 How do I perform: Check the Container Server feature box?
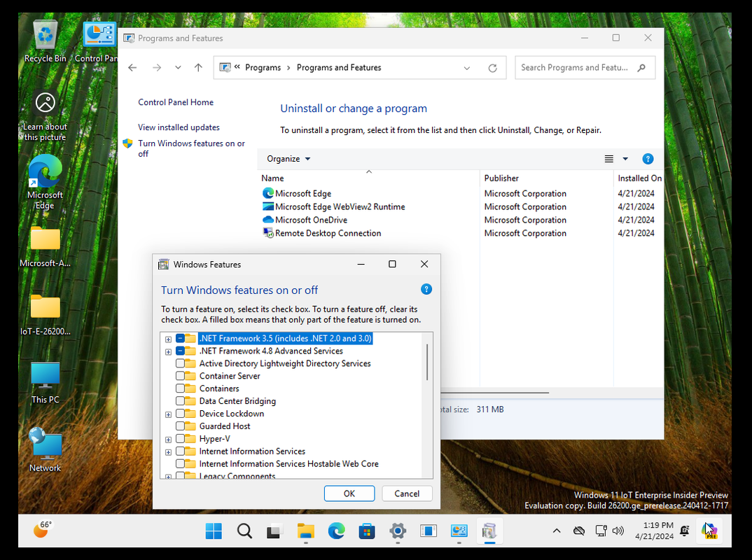point(180,376)
